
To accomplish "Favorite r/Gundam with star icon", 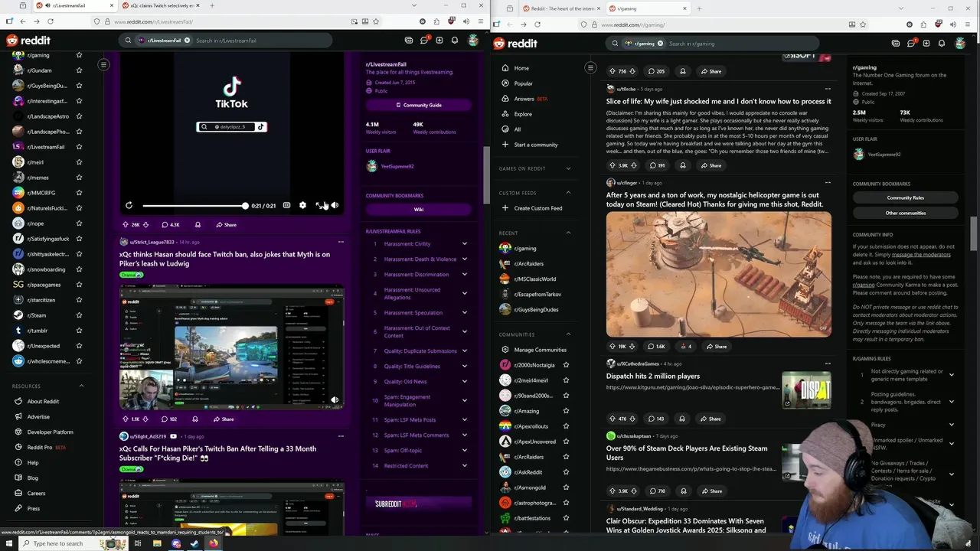I will [79, 70].
